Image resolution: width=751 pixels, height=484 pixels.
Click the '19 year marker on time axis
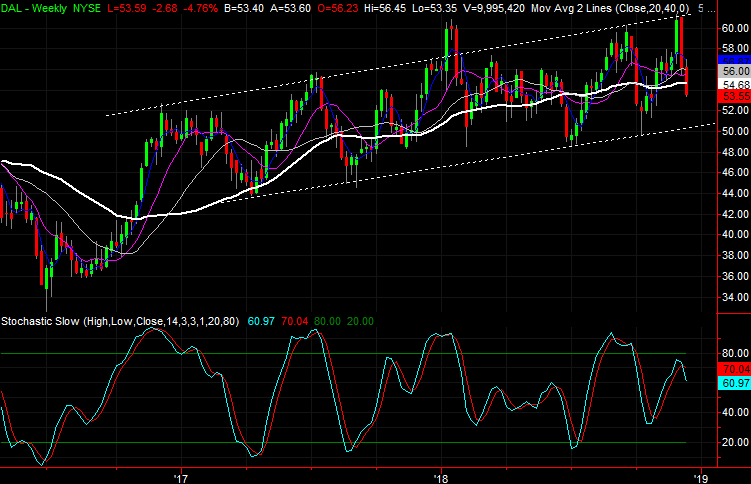coord(703,476)
